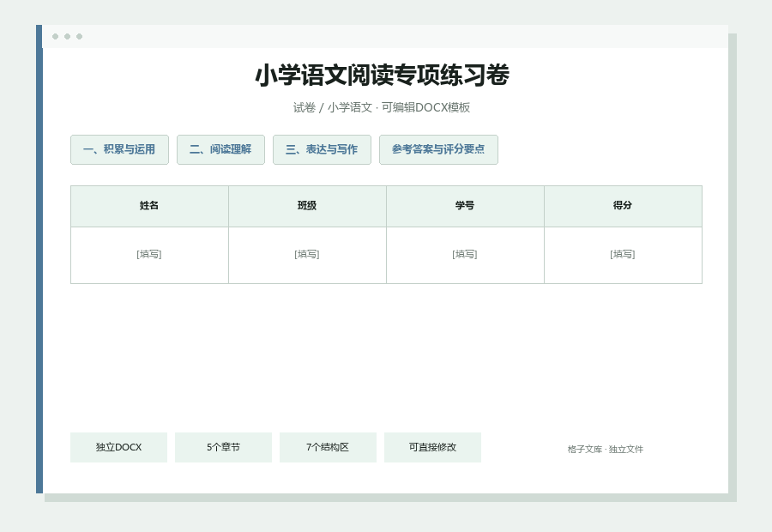
Task: Click the 5个章节 tag button
Action: tap(224, 447)
